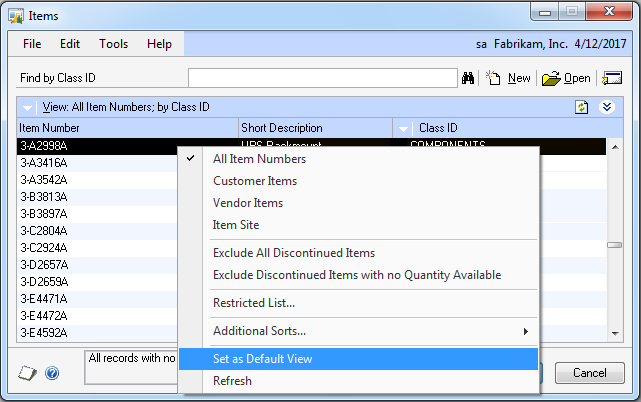Click the sa user ID text

point(481,44)
